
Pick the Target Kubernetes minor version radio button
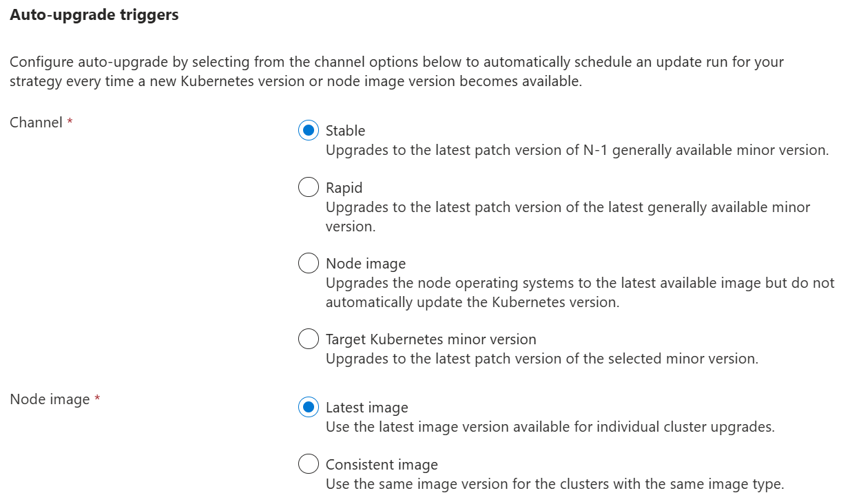pos(309,339)
